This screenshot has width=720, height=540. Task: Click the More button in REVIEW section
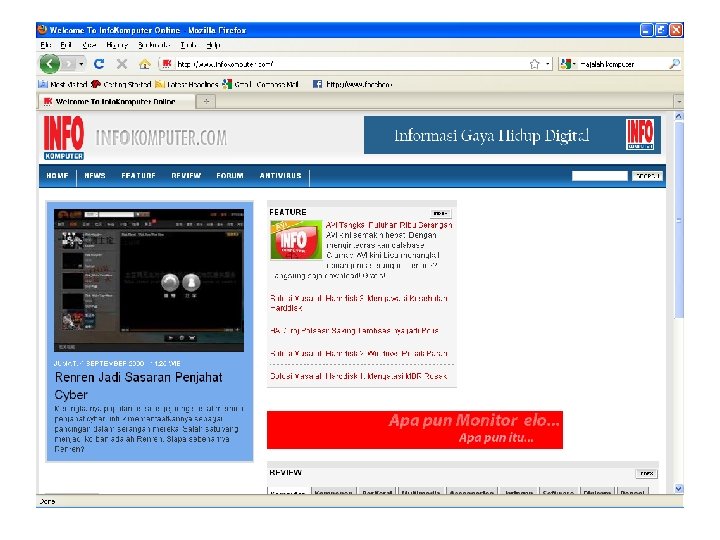coord(647,473)
